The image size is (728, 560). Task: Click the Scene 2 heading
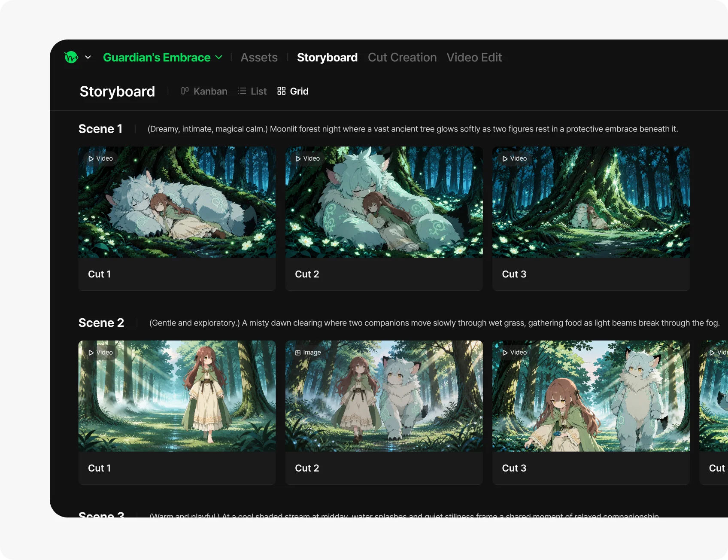coord(101,323)
